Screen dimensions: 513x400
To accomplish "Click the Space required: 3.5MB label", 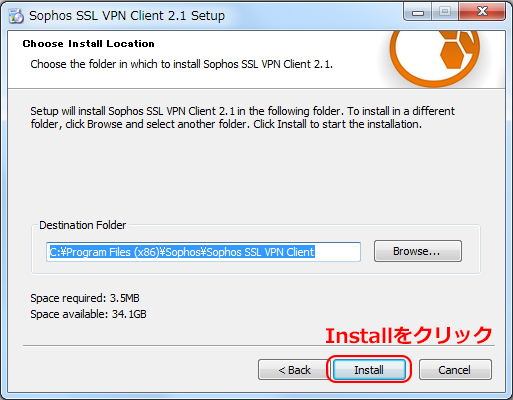I will tap(85, 298).
